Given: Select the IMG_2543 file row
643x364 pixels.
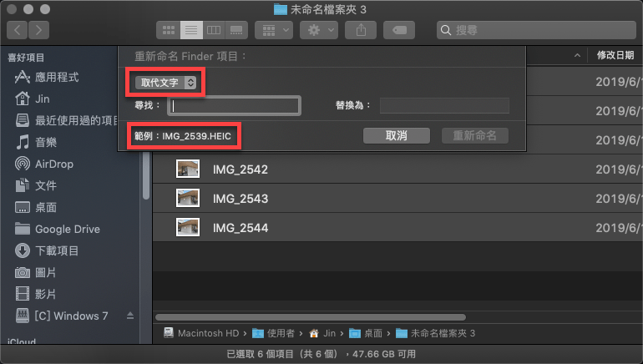Looking at the screenshot, I should 397,199.
